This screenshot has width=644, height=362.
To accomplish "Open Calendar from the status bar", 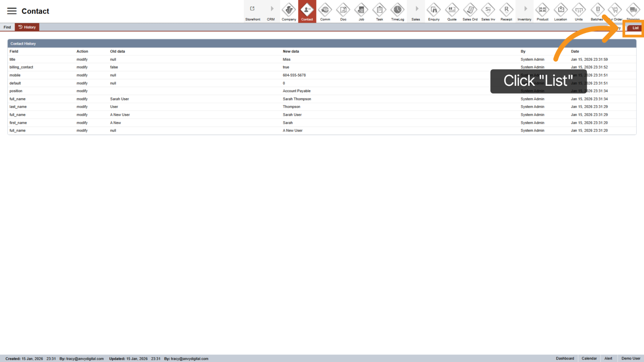I will pos(589,359).
